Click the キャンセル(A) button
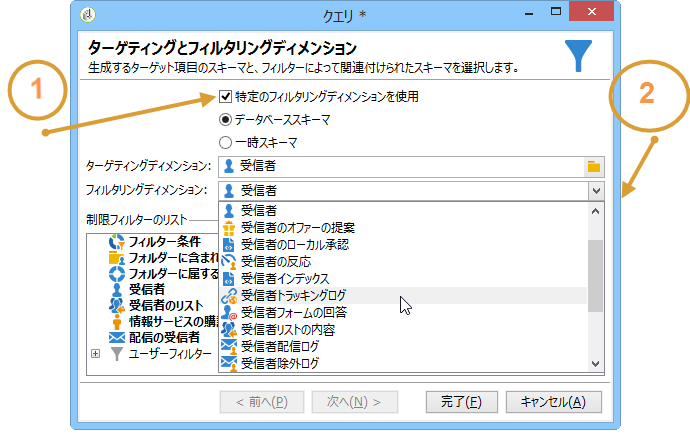690x442 pixels. pos(554,402)
